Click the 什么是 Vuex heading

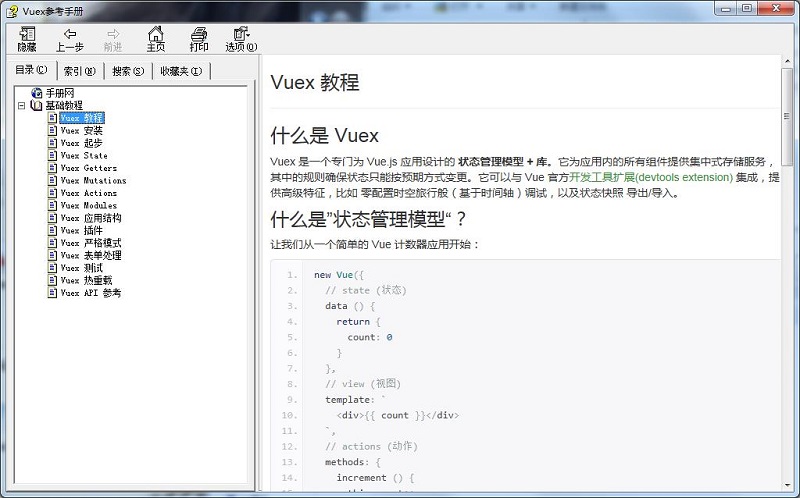coord(324,136)
